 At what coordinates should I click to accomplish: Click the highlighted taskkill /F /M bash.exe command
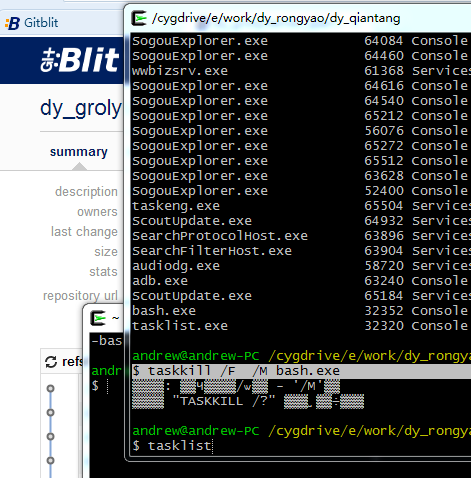236,371
